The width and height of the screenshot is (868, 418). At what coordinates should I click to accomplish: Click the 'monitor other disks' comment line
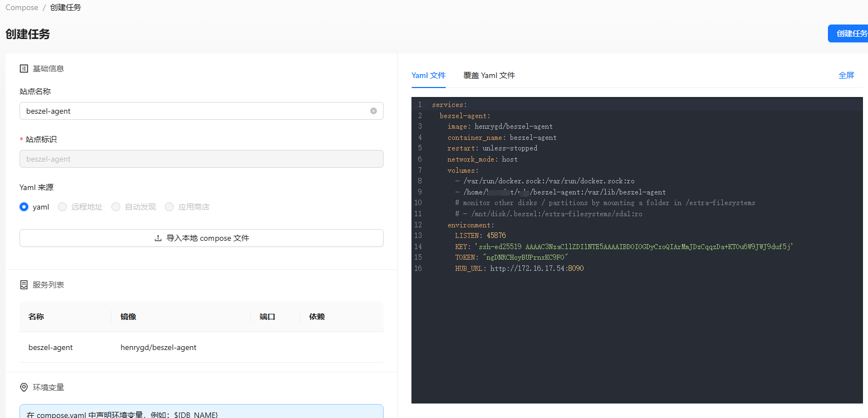pos(605,203)
